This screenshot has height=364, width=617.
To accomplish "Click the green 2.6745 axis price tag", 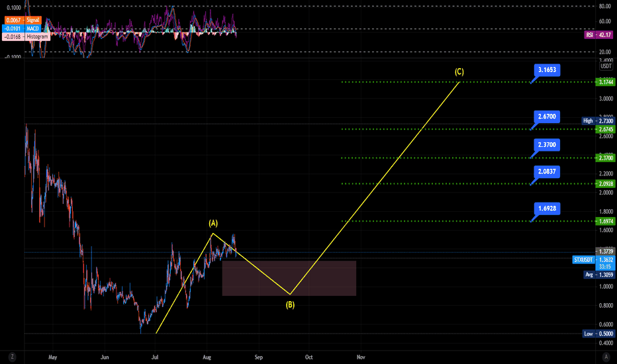I will click(606, 130).
